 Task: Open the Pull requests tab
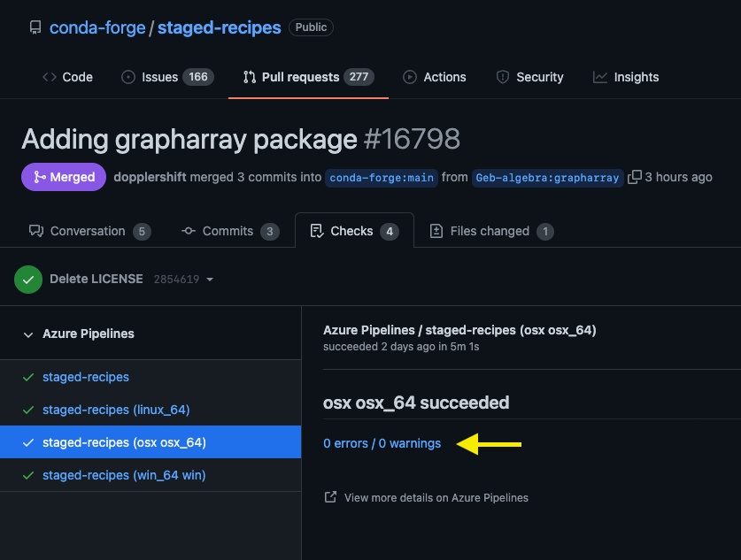(x=308, y=77)
